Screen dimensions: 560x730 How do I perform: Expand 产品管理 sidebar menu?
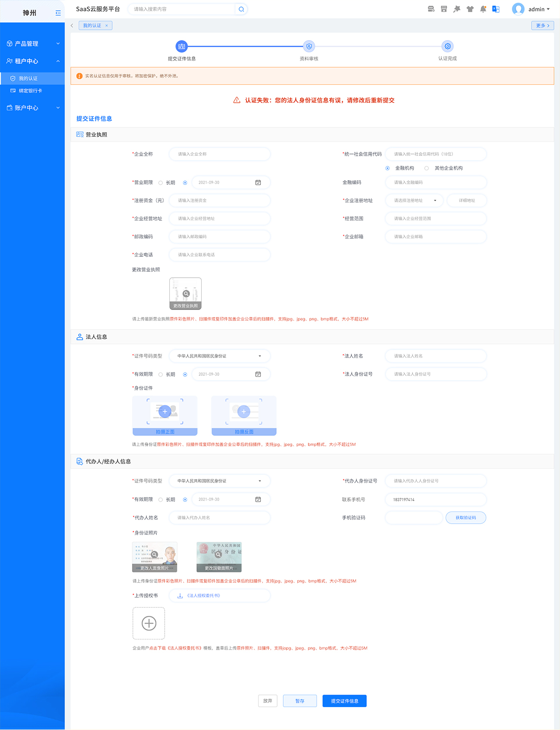point(32,43)
